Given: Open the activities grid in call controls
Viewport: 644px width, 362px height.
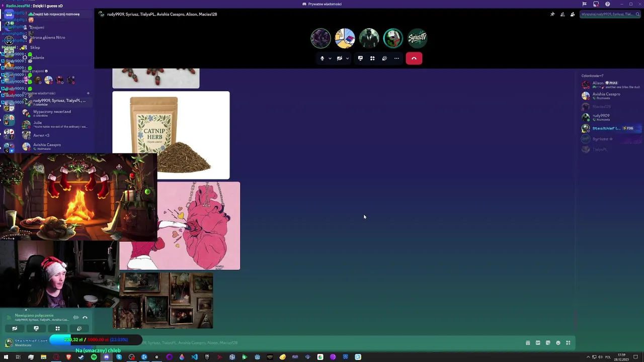Looking at the screenshot, I should click(x=372, y=58).
